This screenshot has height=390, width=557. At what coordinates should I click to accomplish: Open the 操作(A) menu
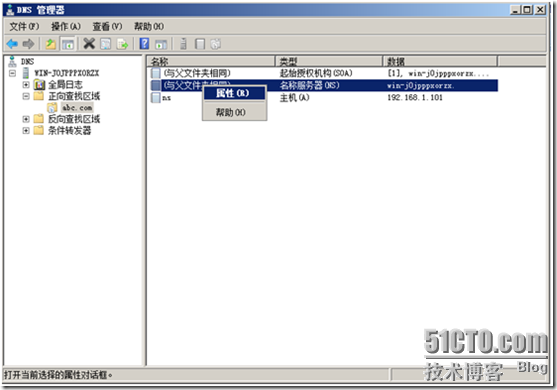[x=66, y=26]
